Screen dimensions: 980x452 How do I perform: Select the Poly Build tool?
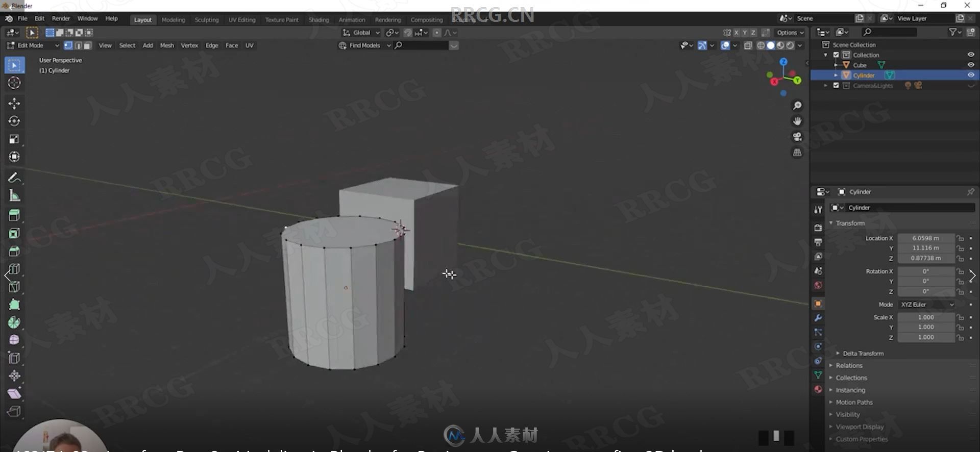(14, 305)
